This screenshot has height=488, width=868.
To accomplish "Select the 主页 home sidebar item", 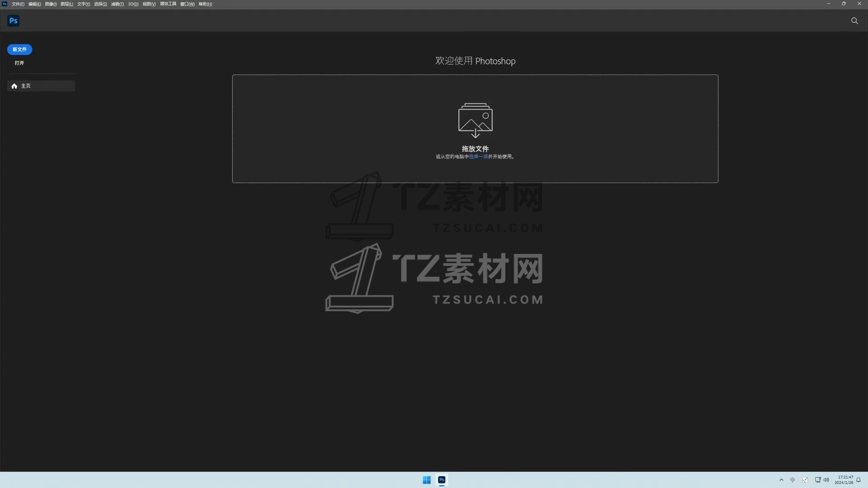I will [x=41, y=86].
